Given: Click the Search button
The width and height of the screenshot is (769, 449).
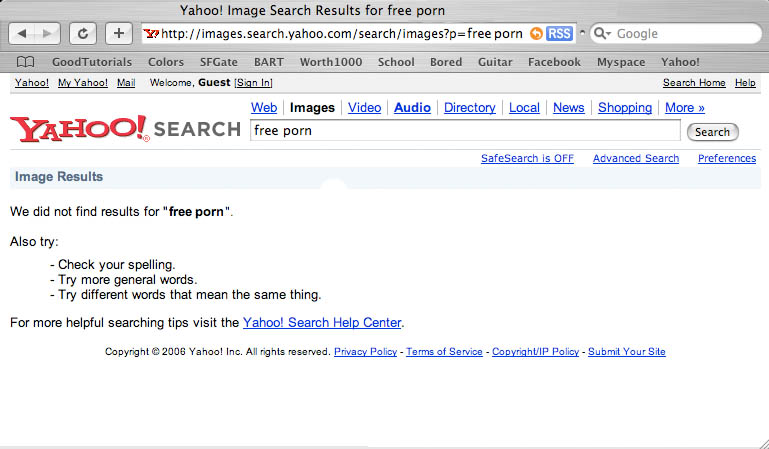Looking at the screenshot, I should click(x=713, y=132).
